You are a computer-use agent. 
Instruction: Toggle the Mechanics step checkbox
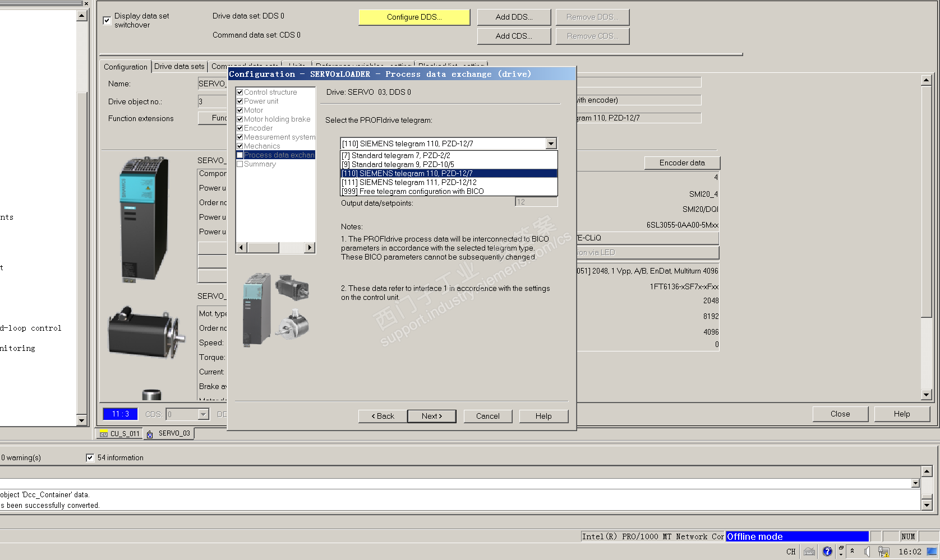[239, 146]
